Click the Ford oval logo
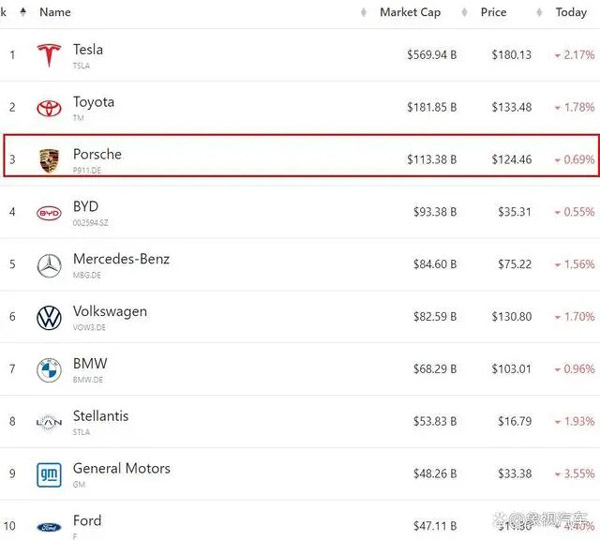Viewport: 600px width, 541px height. pyautogui.click(x=49, y=528)
